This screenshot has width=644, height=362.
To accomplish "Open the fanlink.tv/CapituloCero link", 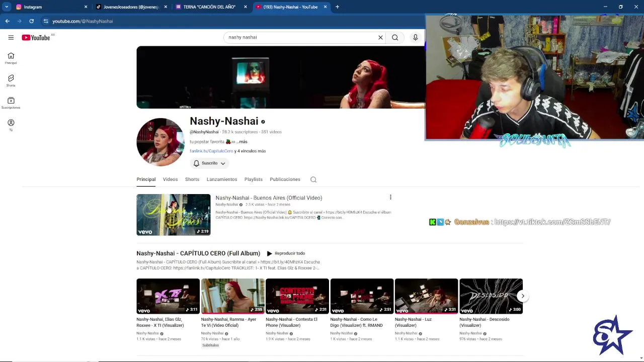I will coord(211,151).
